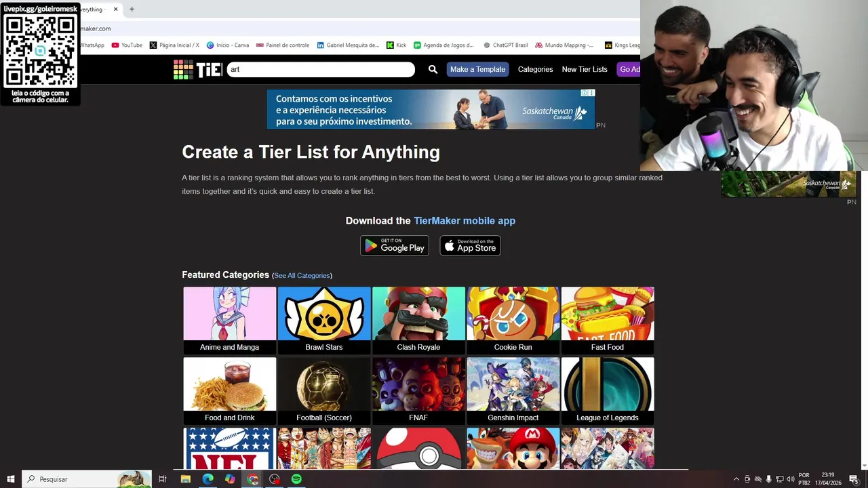This screenshot has width=868, height=488.
Task: Open the Mundo Mapping bookmark
Action: (564, 45)
